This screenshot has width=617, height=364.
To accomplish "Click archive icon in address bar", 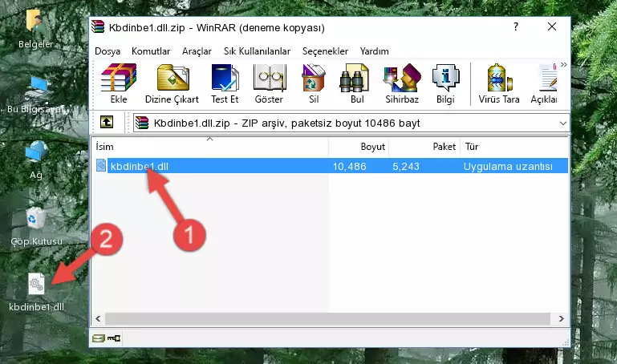I will tap(142, 123).
